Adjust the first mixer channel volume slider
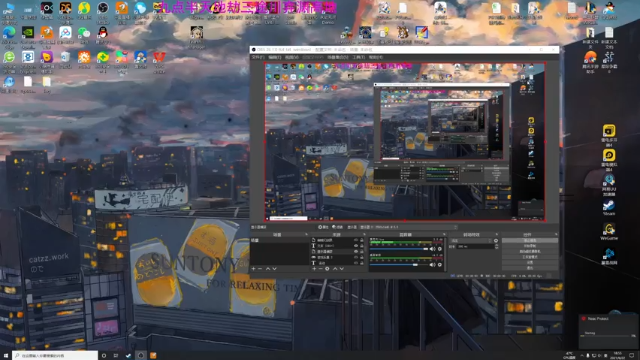640x360 pixels. pos(399,249)
